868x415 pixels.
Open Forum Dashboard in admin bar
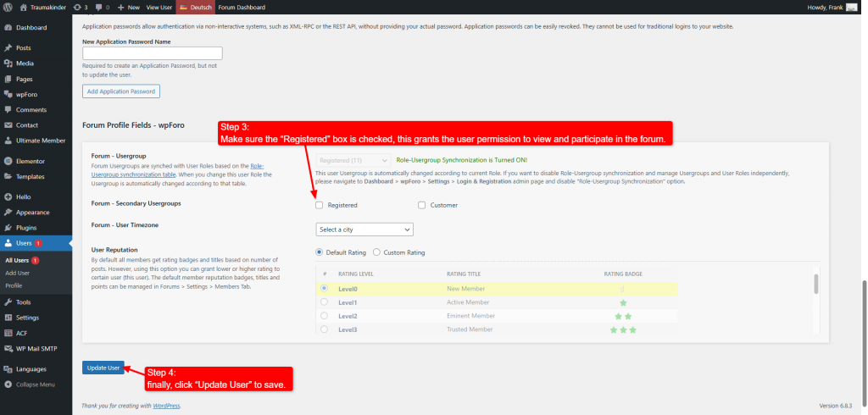242,7
